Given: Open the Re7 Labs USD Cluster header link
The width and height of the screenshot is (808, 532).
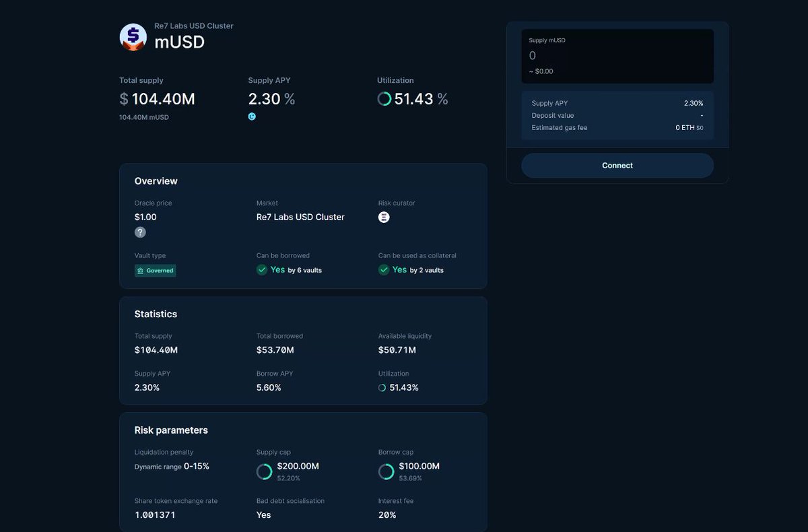Looking at the screenshot, I should tap(194, 26).
